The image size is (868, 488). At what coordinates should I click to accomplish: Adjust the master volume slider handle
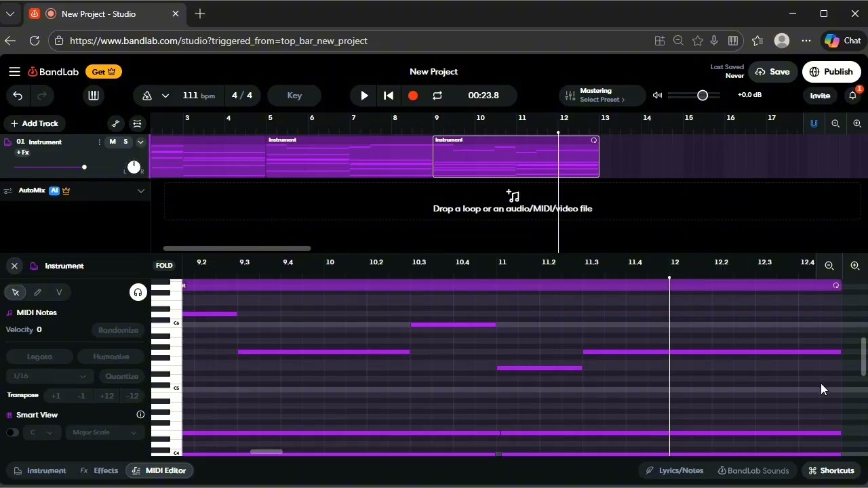tap(703, 96)
